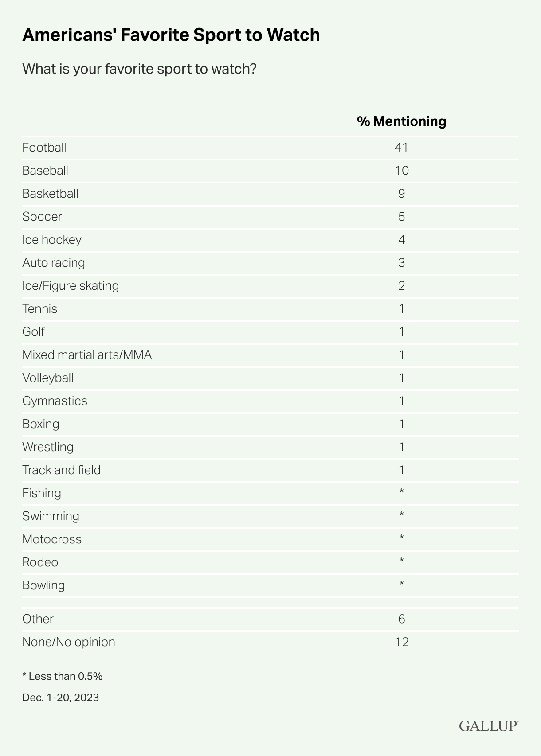
Task: Click the "Americans' Favorite Sport to Watch" title
Action: point(171,35)
